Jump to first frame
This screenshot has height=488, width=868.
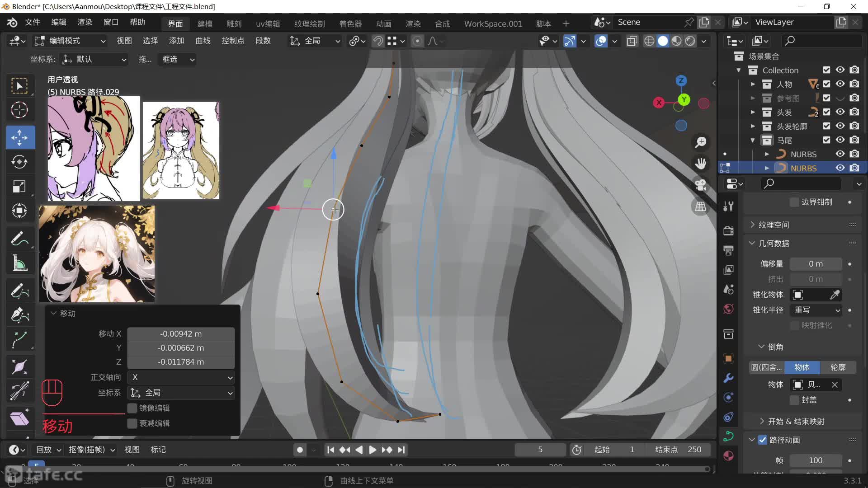(330, 450)
